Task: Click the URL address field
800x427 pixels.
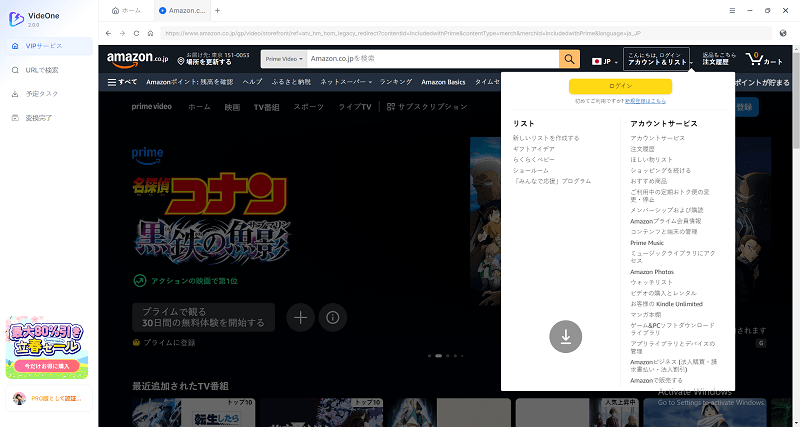Action: pyautogui.click(x=466, y=33)
